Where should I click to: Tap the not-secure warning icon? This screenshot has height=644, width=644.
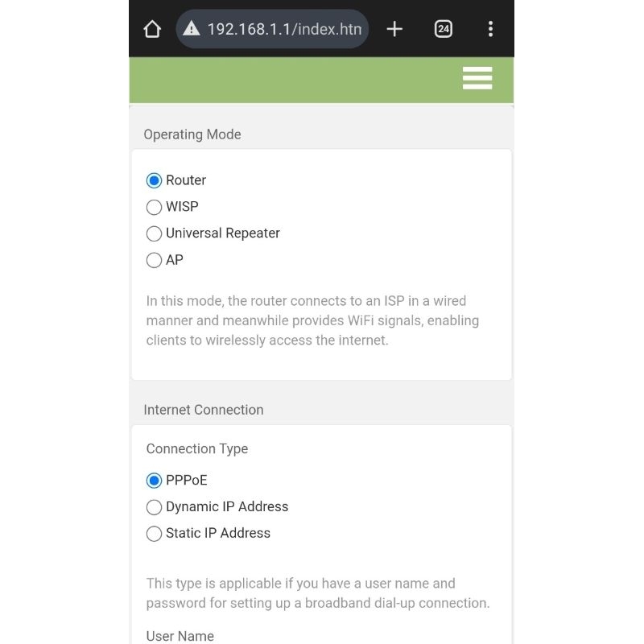pyautogui.click(x=191, y=30)
